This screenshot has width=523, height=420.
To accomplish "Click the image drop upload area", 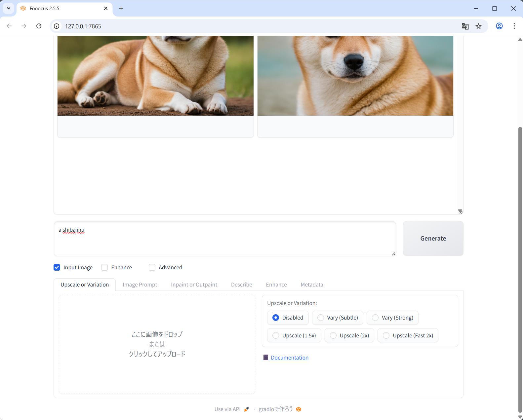I will pos(157,344).
